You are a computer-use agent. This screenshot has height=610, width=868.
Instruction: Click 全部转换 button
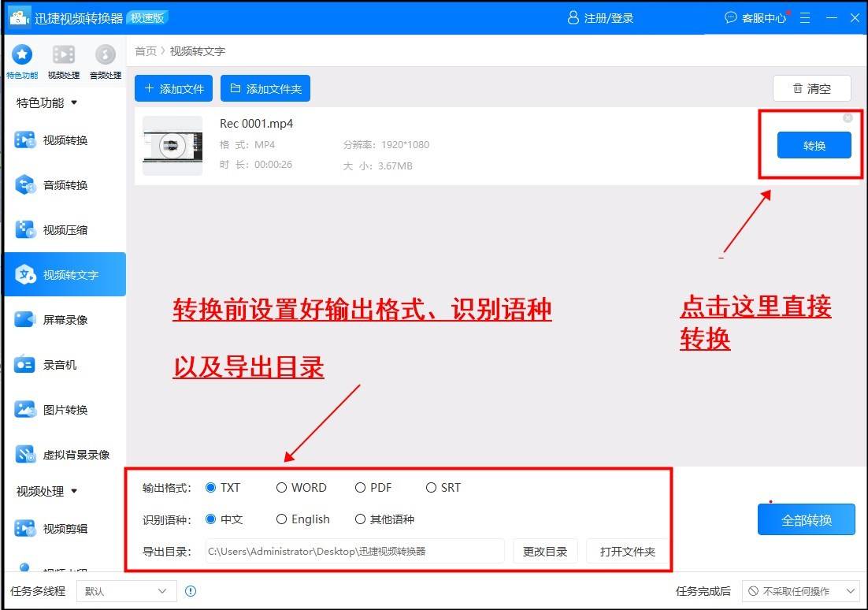coord(806,519)
